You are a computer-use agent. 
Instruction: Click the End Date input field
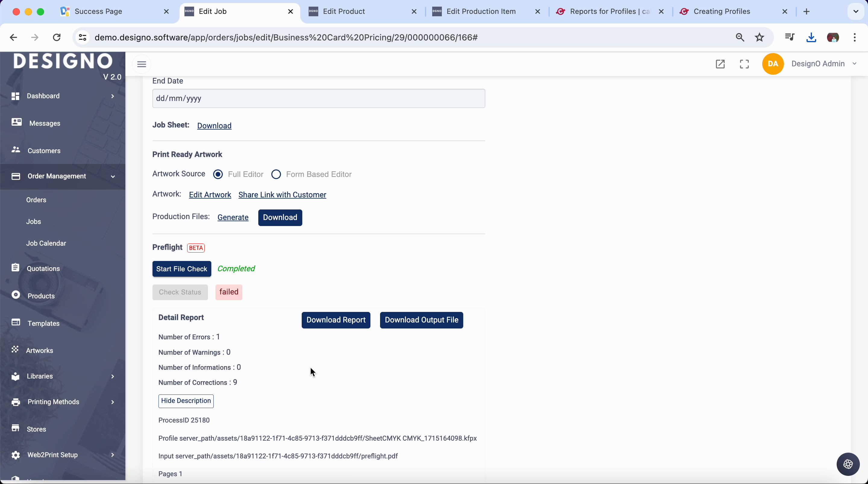319,99
